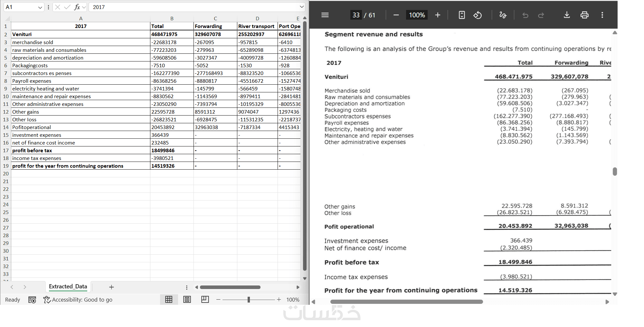Viewport: 644px width, 327px height.
Task: Print the PDF document
Action: [x=584, y=15]
